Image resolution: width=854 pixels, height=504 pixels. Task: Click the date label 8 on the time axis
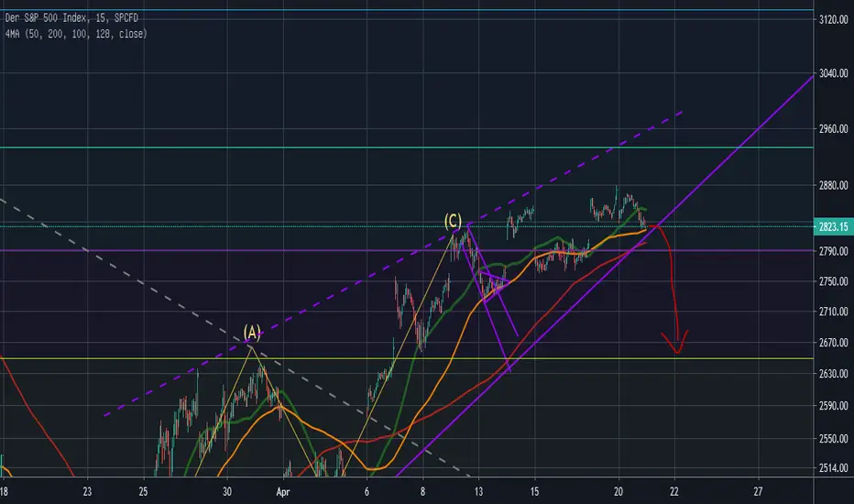[422, 491]
